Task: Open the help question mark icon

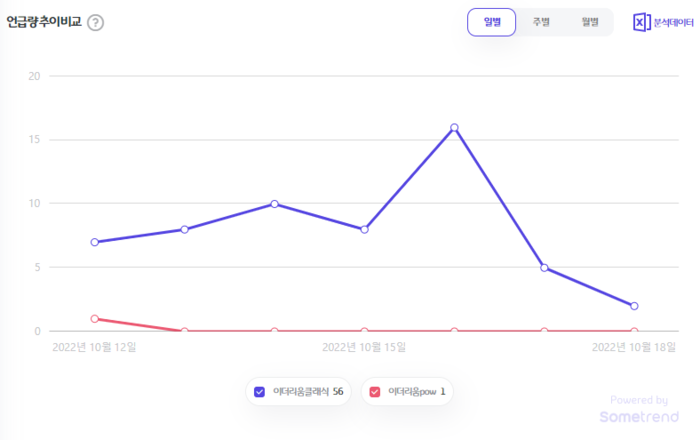Action: point(96,22)
